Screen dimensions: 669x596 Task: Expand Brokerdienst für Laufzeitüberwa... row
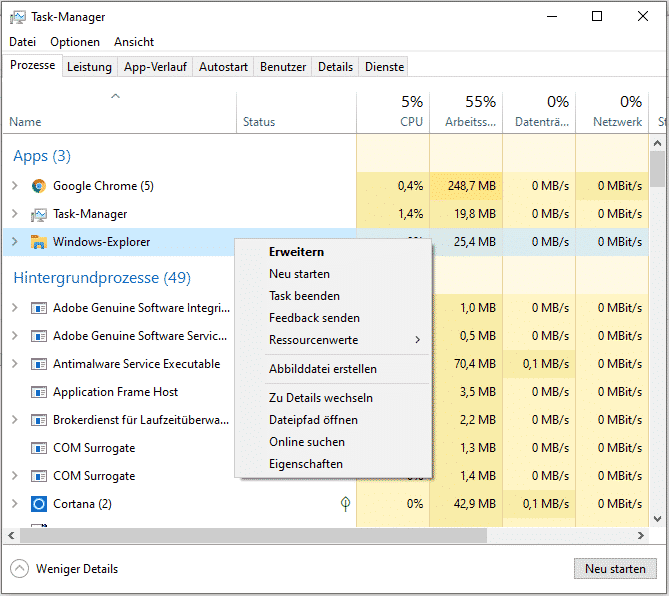point(15,420)
